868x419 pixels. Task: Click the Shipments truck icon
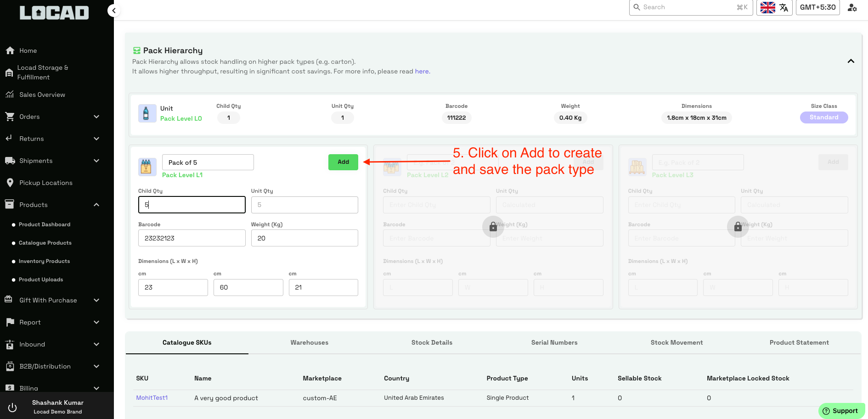[10, 161]
